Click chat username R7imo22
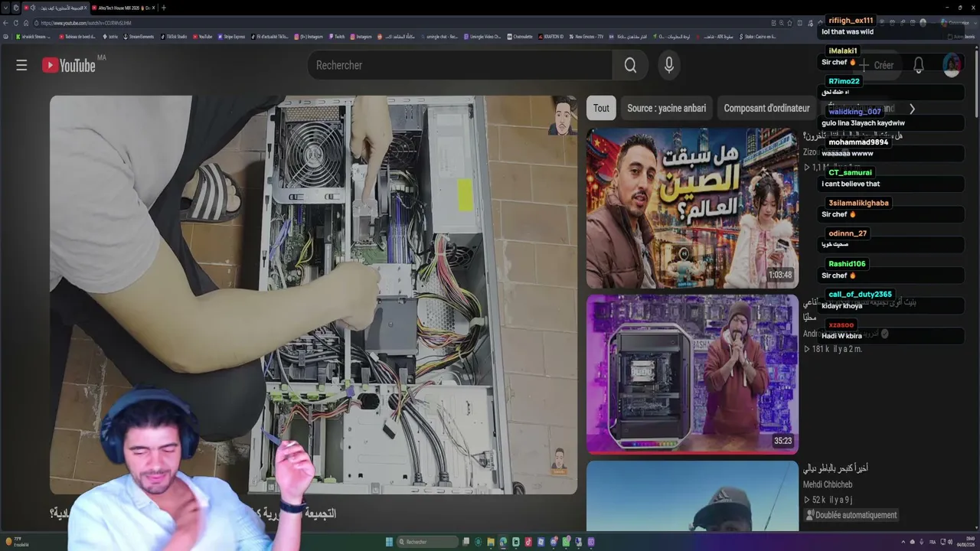980x551 pixels. click(x=844, y=81)
